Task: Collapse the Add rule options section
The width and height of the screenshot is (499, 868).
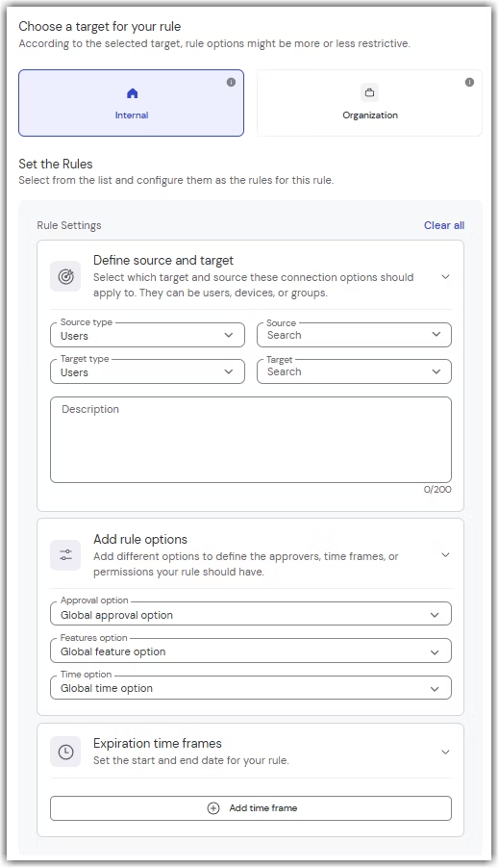Action: tap(445, 554)
